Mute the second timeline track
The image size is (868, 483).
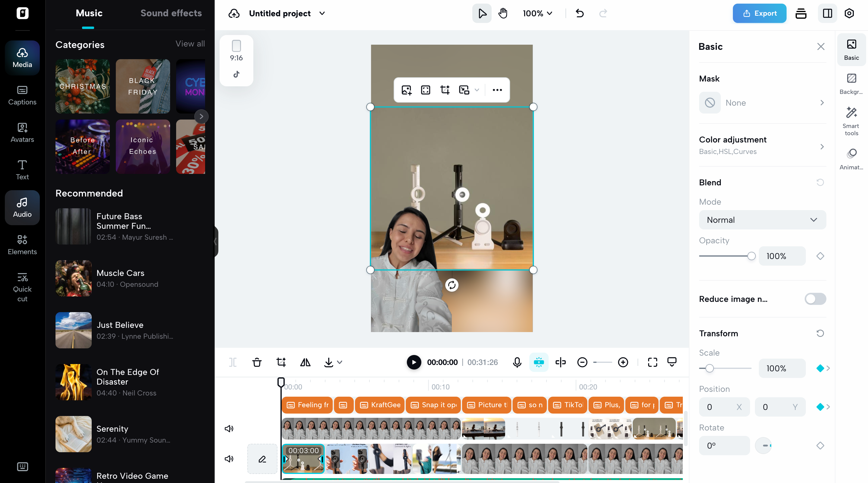click(x=229, y=459)
